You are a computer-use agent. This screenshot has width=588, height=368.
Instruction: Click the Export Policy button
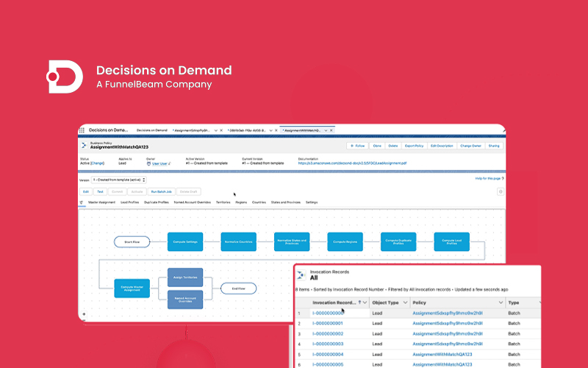coord(414,146)
